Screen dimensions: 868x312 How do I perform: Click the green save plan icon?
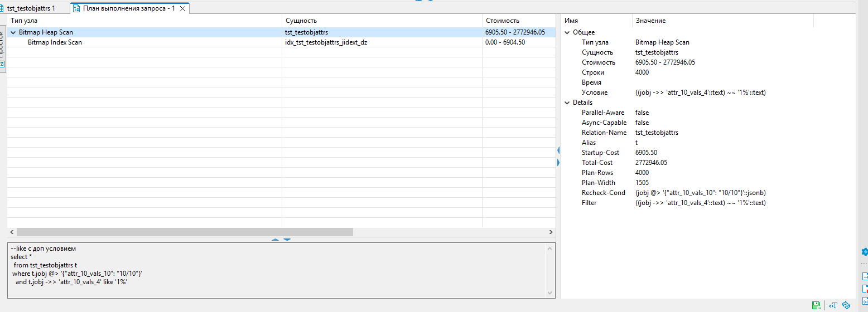816,305
